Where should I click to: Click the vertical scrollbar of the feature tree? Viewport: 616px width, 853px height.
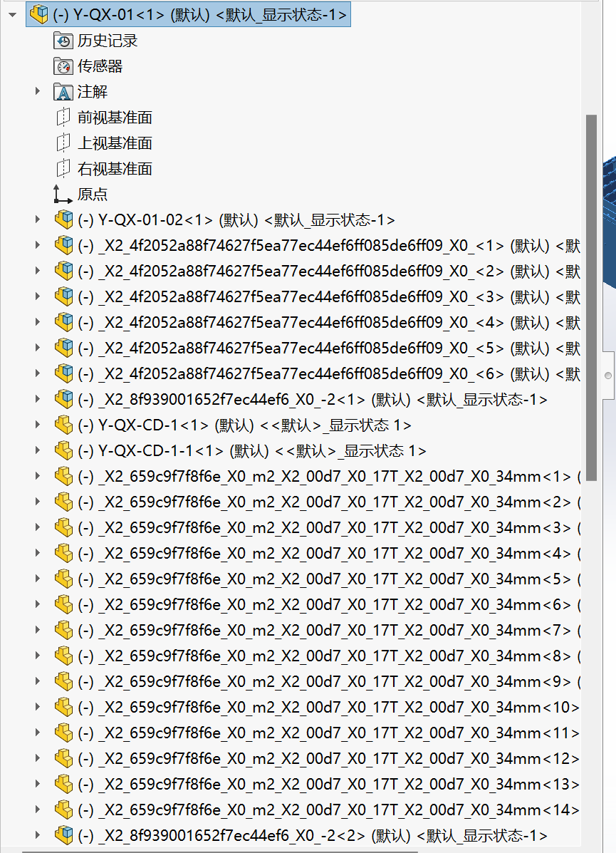[x=590, y=285]
